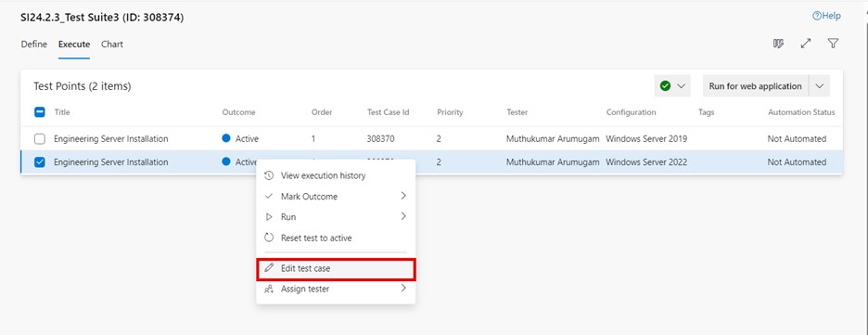Viewport: 868px width, 335px height.
Task: Choose Edit test case
Action: point(336,268)
